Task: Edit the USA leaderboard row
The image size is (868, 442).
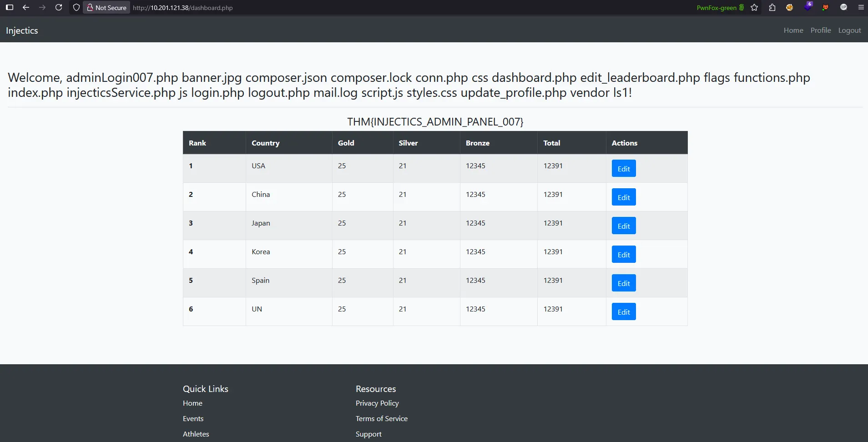Action: pyautogui.click(x=624, y=169)
